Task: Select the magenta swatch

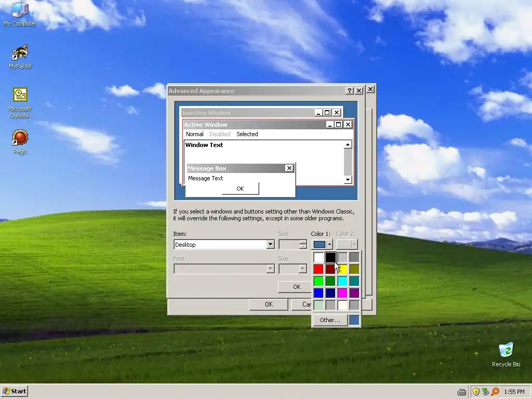Action: click(342, 293)
